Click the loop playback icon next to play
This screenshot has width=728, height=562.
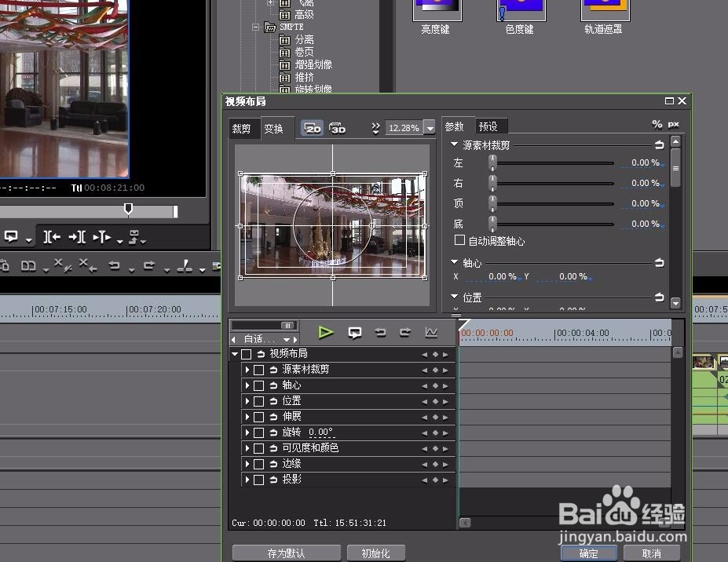pos(355,333)
